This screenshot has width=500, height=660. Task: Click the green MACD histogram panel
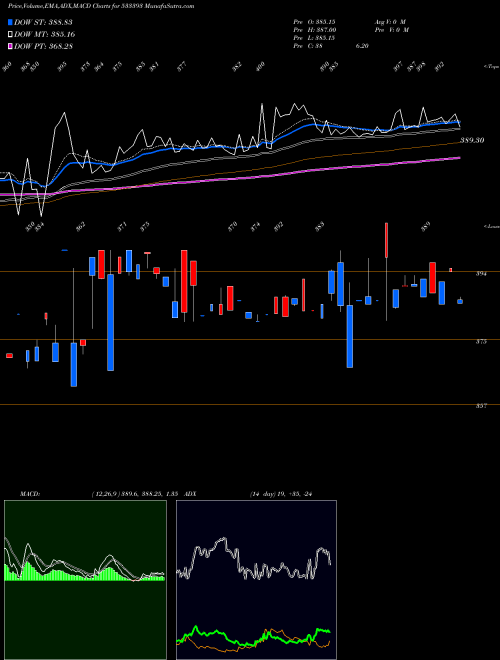[x=85, y=580]
